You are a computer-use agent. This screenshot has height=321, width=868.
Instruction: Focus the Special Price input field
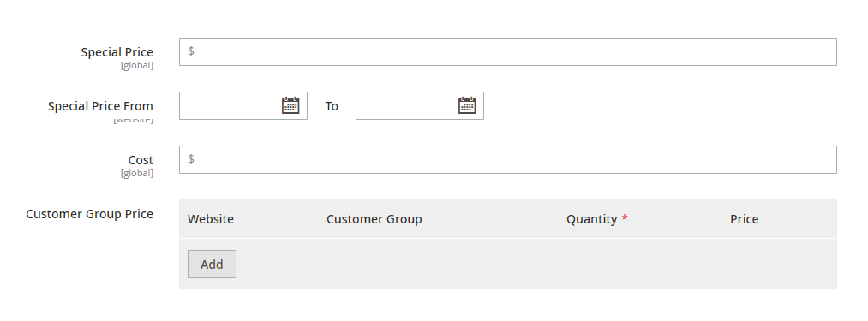point(507,51)
